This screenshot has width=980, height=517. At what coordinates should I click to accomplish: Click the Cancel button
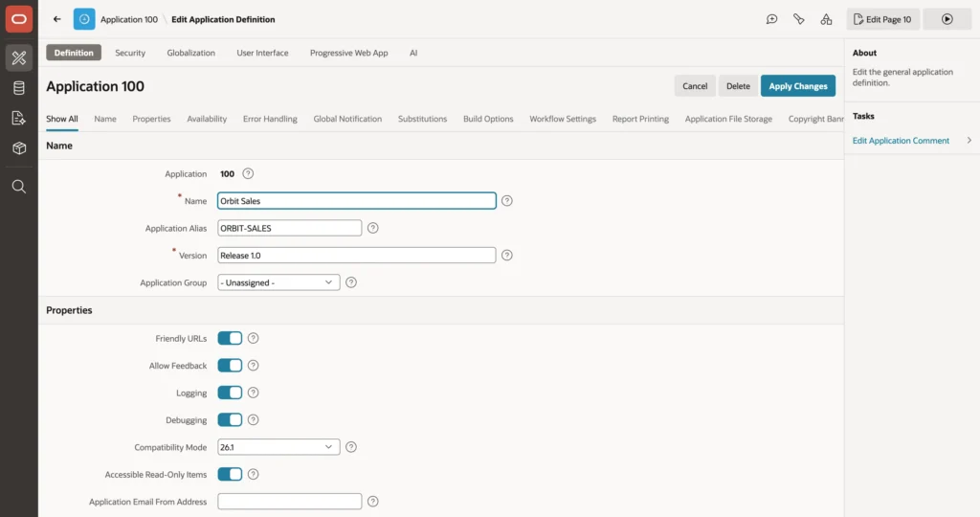point(695,86)
